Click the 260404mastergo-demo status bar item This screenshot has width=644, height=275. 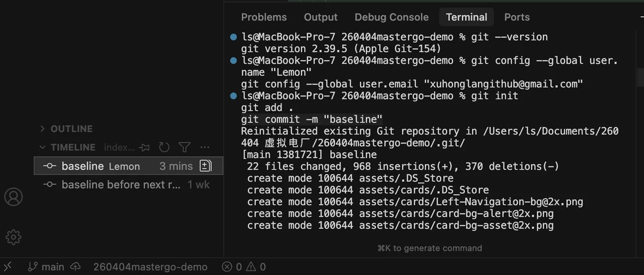150,266
